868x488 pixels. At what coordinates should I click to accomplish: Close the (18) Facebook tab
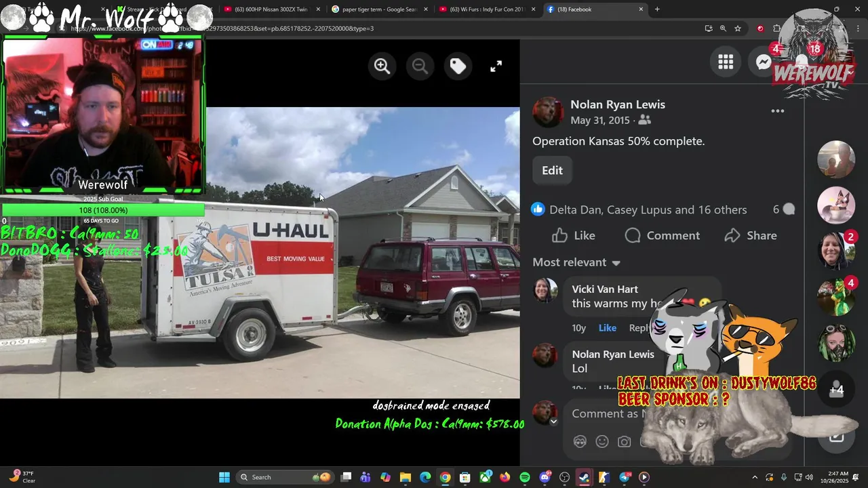click(x=641, y=9)
